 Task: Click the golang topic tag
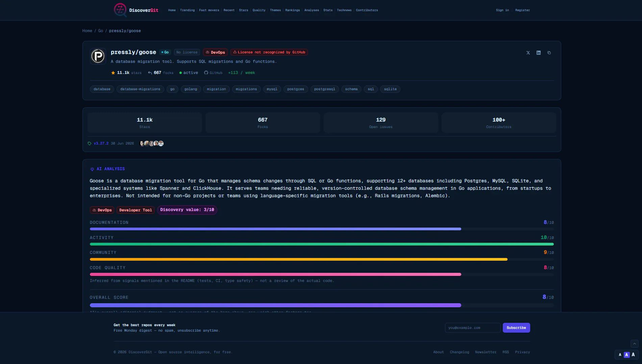pyautogui.click(x=191, y=89)
